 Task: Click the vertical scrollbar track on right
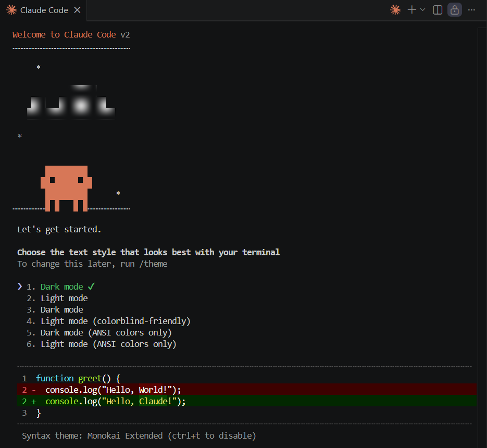pyautogui.click(x=482, y=238)
